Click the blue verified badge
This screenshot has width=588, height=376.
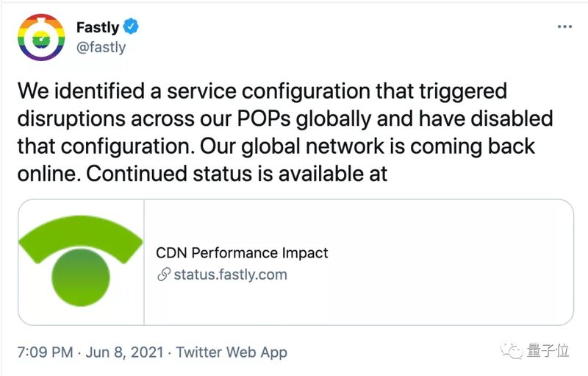tap(131, 26)
